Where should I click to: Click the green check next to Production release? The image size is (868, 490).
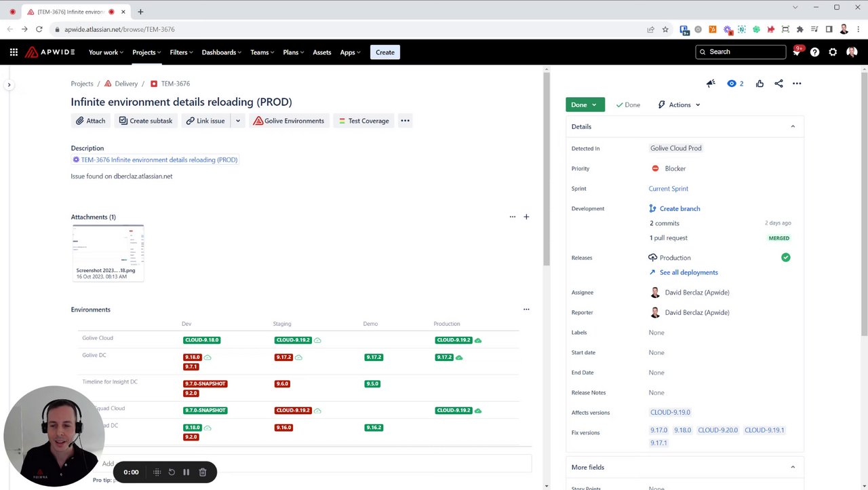coord(785,258)
